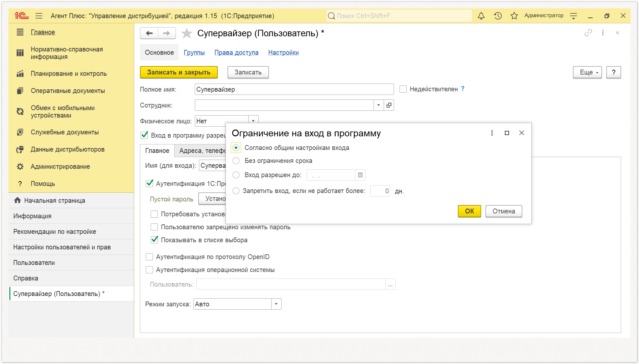The width and height of the screenshot is (639, 364).
Task: Click the days count field before дн.
Action: click(380, 191)
